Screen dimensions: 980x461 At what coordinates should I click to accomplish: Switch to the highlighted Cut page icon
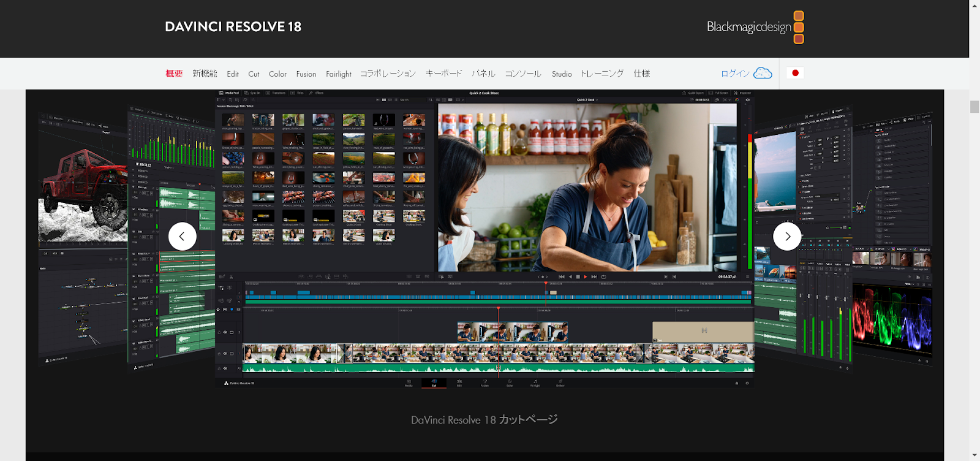[434, 383]
